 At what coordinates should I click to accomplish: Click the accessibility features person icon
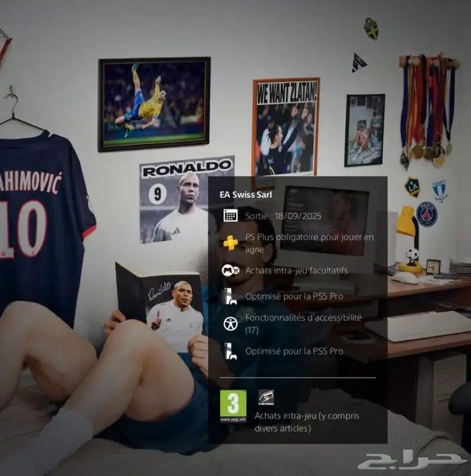click(x=231, y=324)
